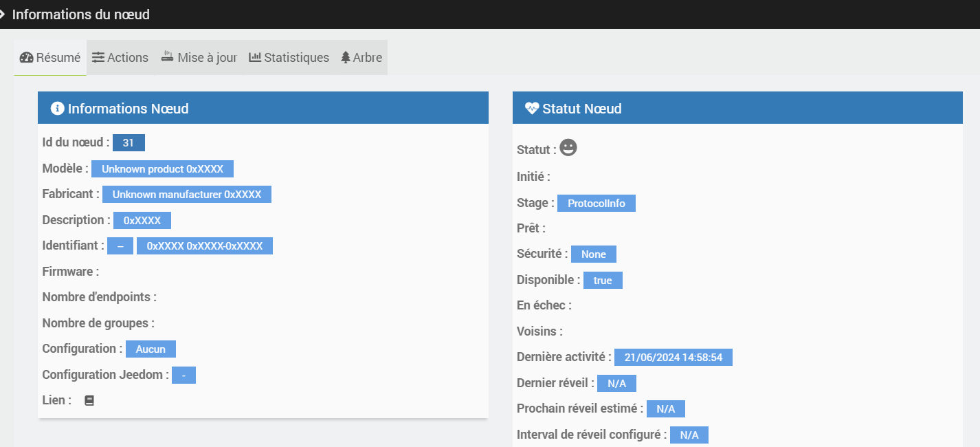Screen dimensions: 980x447
Task: Click the Nombre de groupes label
Action: tap(98, 323)
